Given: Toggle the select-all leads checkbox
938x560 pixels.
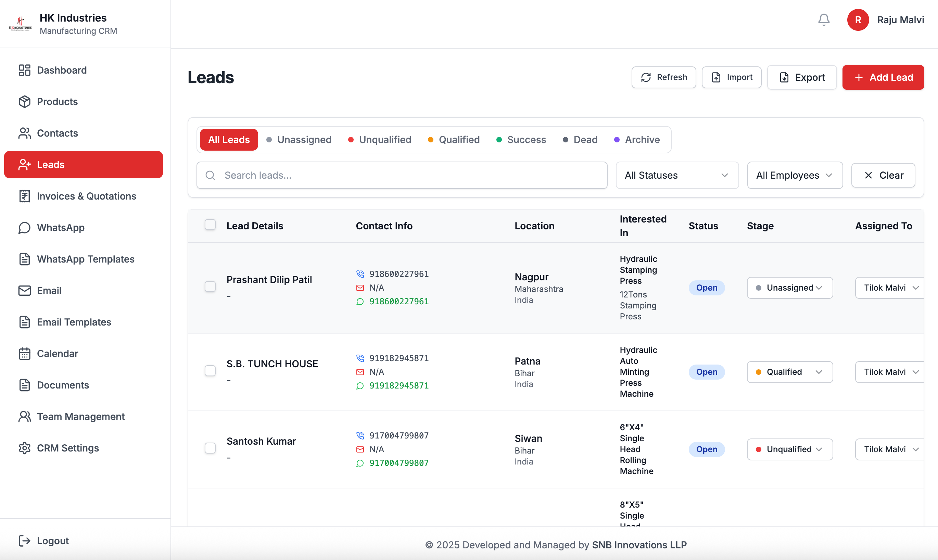Looking at the screenshot, I should point(210,225).
